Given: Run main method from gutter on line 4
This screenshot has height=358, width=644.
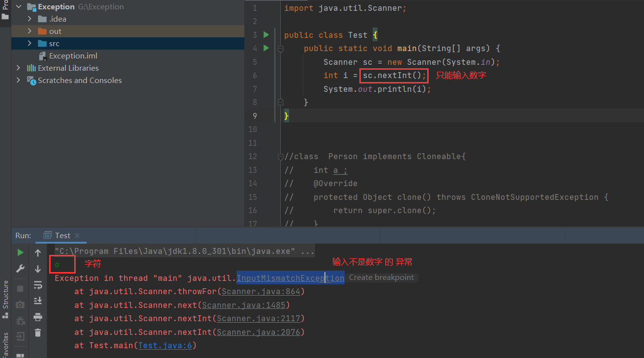Looking at the screenshot, I should tap(266, 48).
